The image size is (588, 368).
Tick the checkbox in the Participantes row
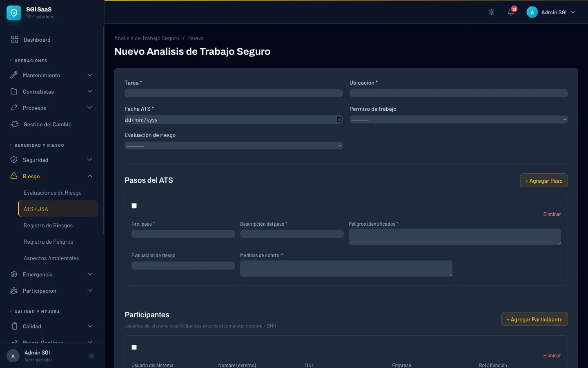(x=134, y=347)
